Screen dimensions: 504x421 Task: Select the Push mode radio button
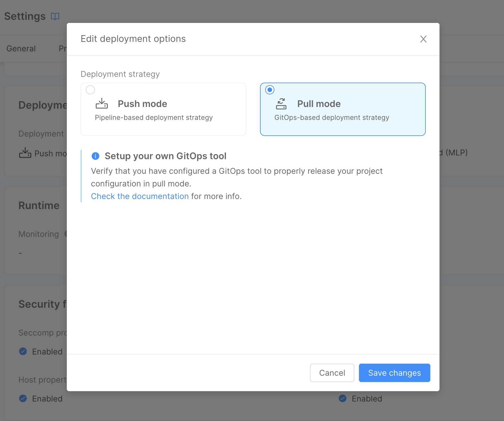pyautogui.click(x=90, y=90)
